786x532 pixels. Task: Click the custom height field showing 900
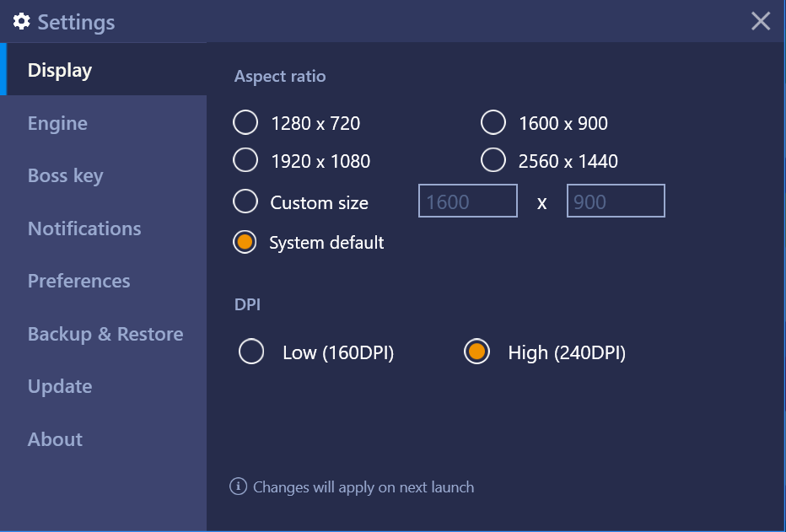pos(616,201)
